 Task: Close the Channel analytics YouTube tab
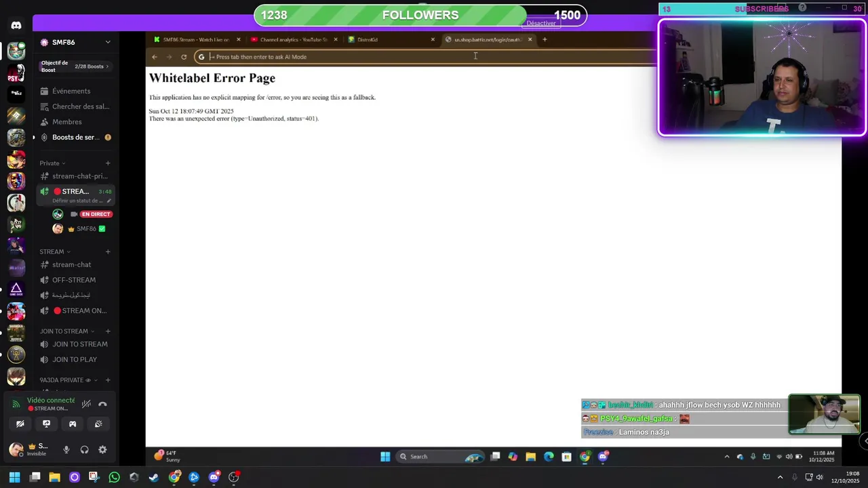pos(335,39)
